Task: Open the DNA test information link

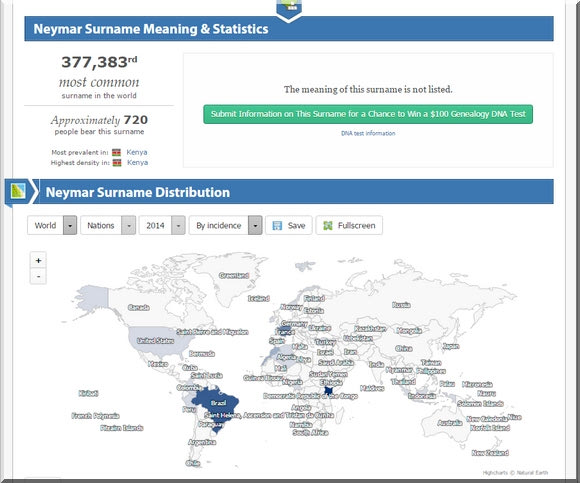Action: pyautogui.click(x=368, y=133)
